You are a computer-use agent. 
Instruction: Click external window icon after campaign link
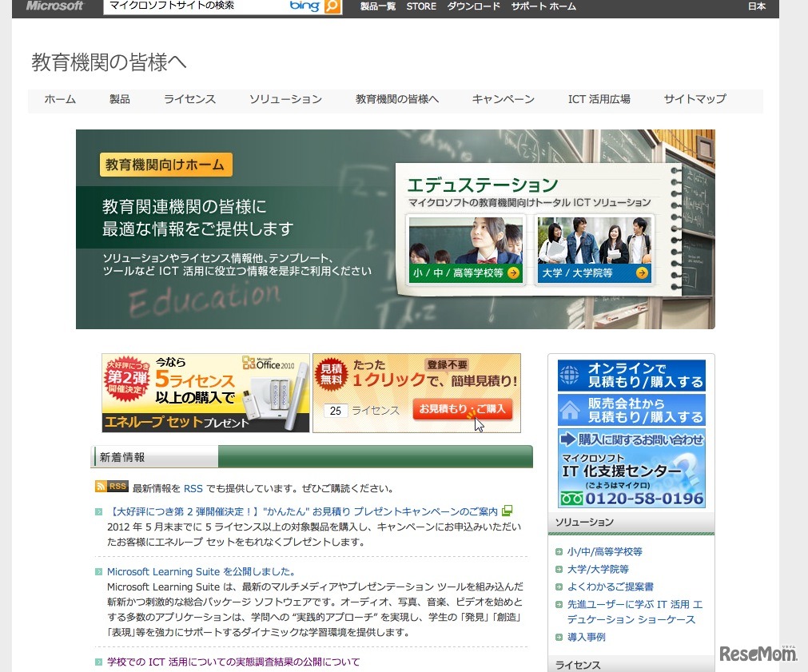507,511
